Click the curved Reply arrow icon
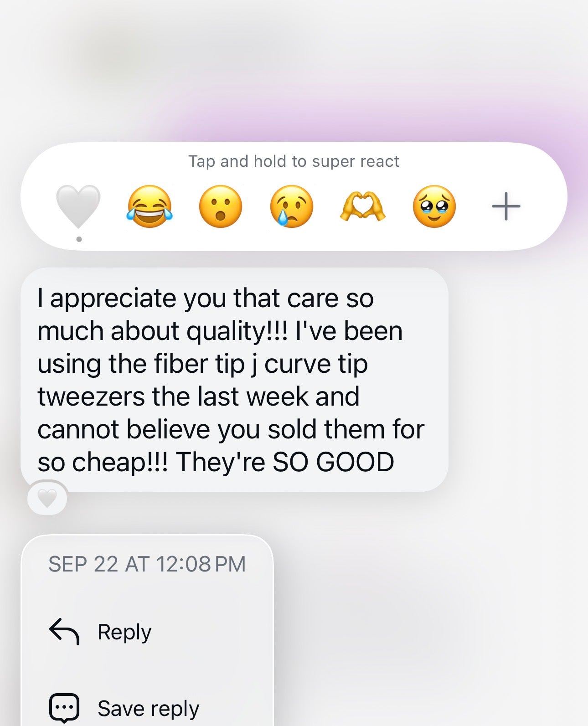Image resolution: width=588 pixels, height=726 pixels. tap(64, 632)
